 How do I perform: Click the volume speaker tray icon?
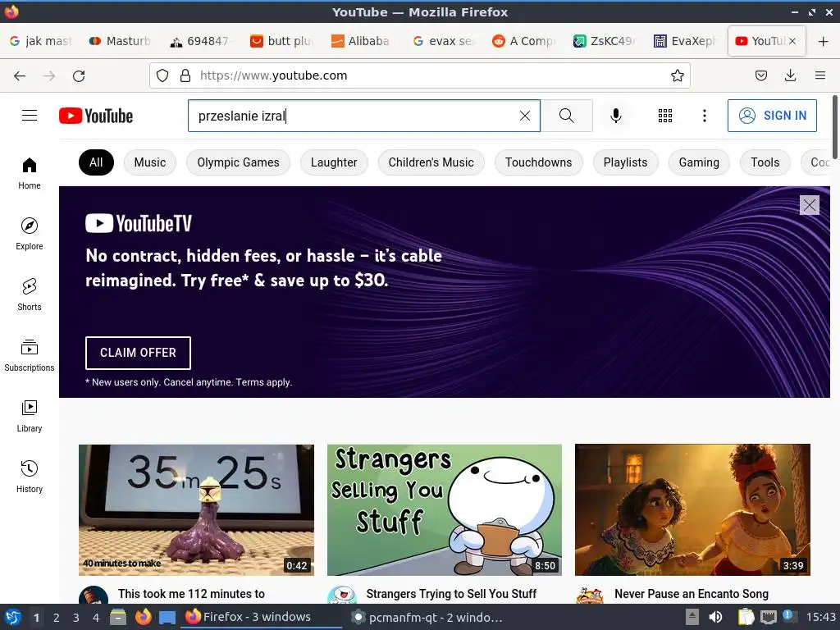(715, 617)
